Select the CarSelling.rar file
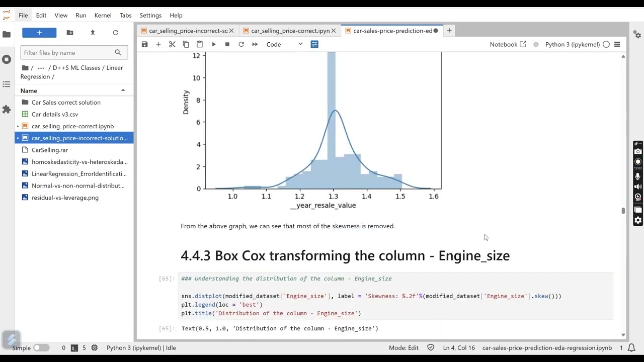This screenshot has height=362, width=644. 50,150
